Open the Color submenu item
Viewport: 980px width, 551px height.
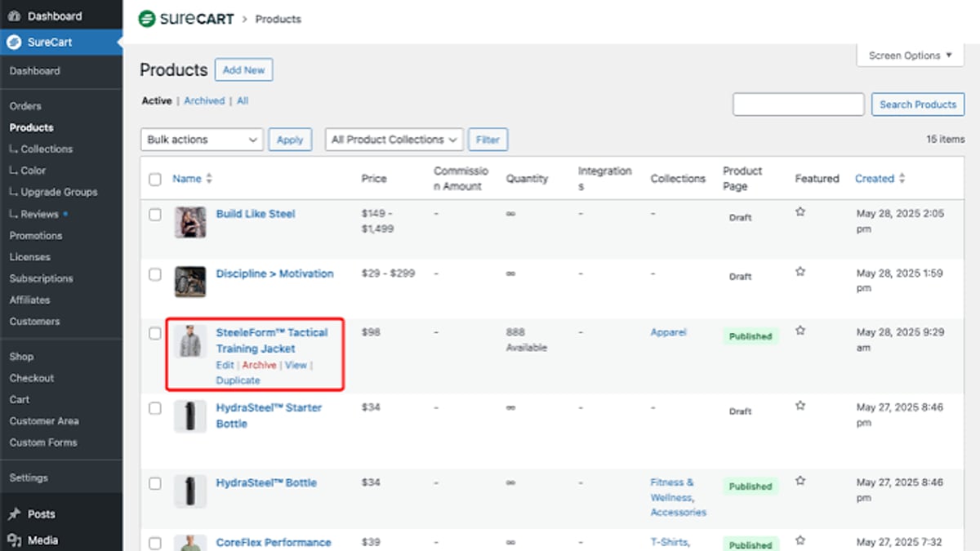[33, 171]
